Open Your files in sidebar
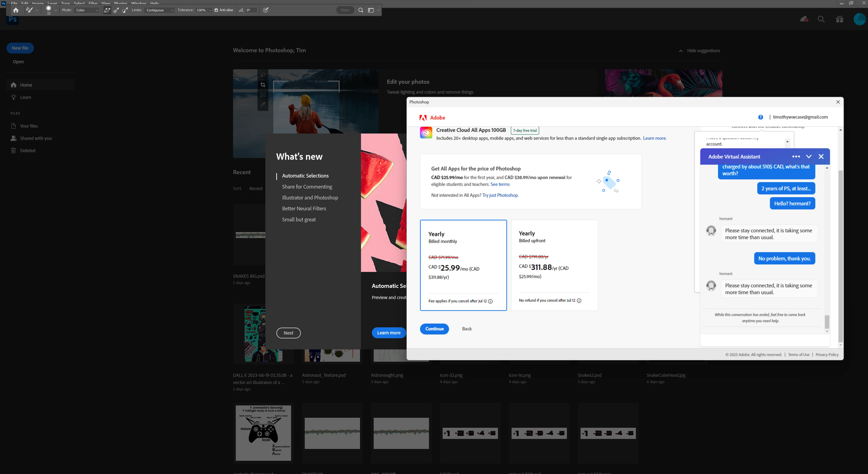The height and width of the screenshot is (474, 868). [29, 126]
